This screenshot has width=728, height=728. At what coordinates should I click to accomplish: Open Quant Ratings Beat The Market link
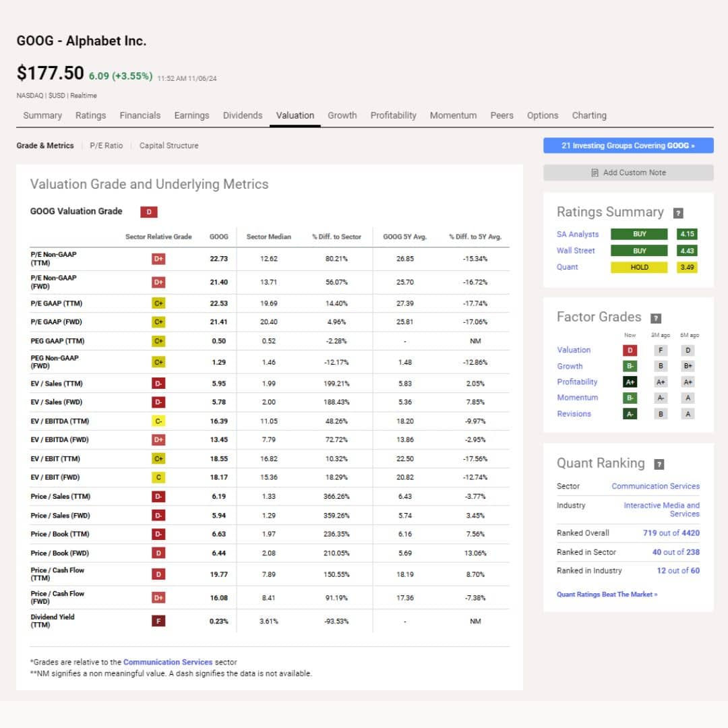click(x=607, y=595)
